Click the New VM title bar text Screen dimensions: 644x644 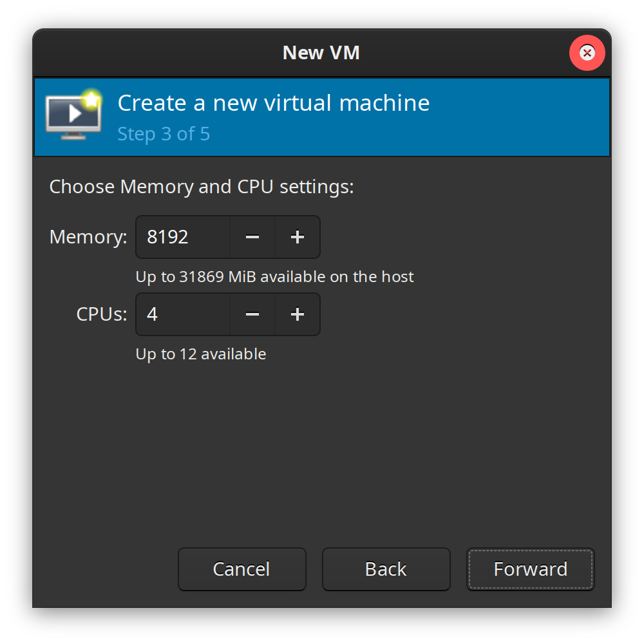pyautogui.click(x=321, y=53)
